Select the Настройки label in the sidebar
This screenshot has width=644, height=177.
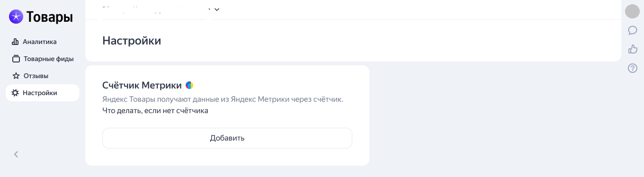[x=40, y=93]
